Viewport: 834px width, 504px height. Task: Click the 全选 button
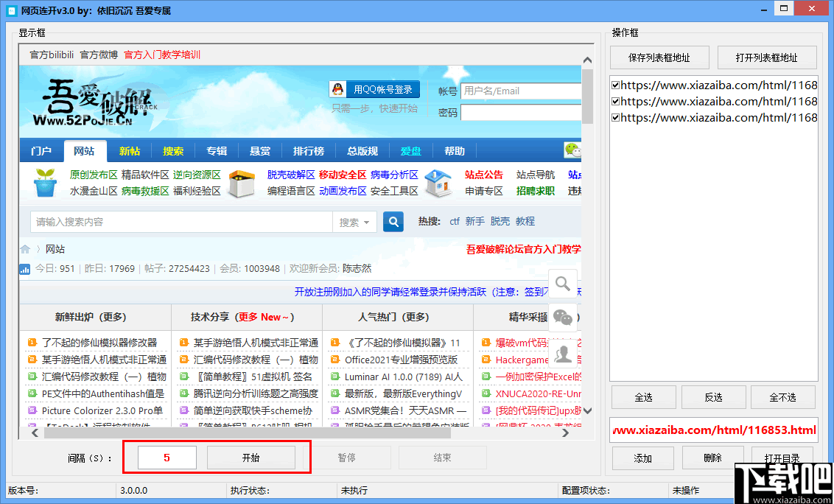(x=644, y=397)
